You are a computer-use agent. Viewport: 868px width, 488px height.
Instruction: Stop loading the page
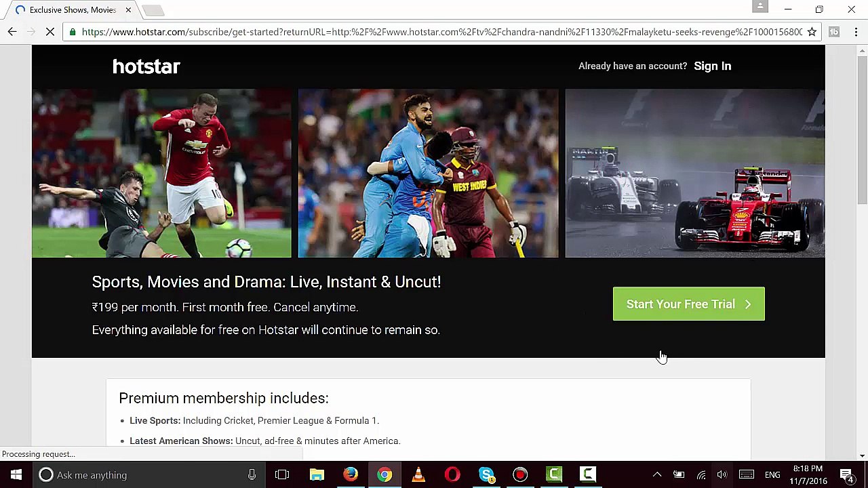(50, 32)
